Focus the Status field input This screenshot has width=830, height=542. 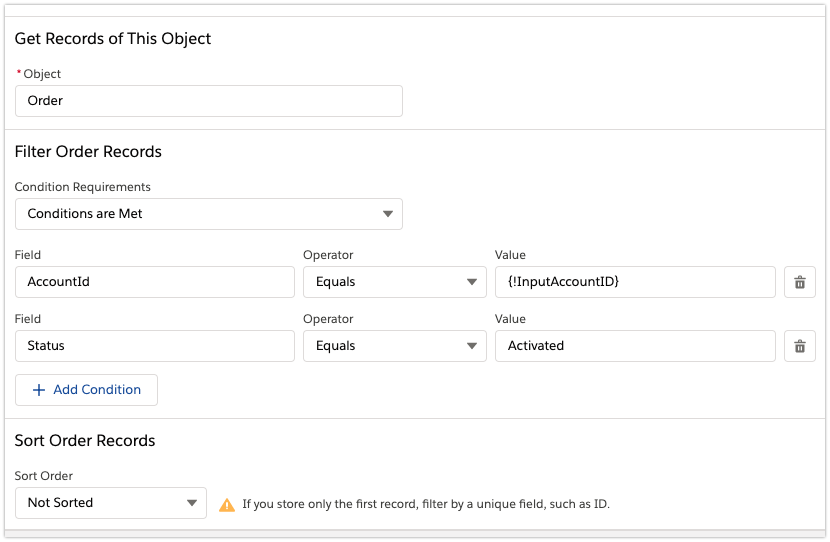pos(154,346)
